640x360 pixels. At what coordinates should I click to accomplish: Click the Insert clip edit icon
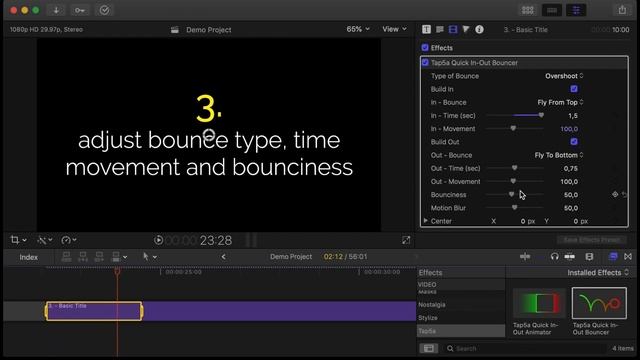83,257
